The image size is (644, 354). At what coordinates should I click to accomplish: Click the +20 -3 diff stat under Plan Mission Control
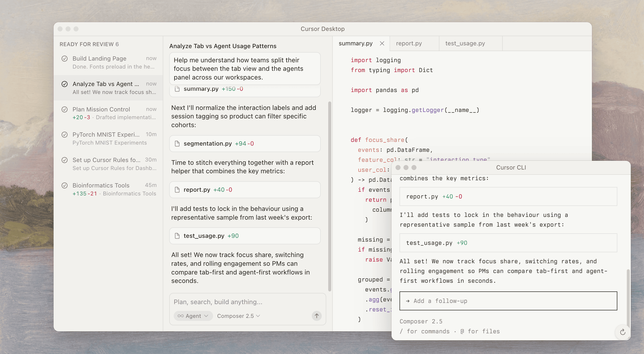81,117
